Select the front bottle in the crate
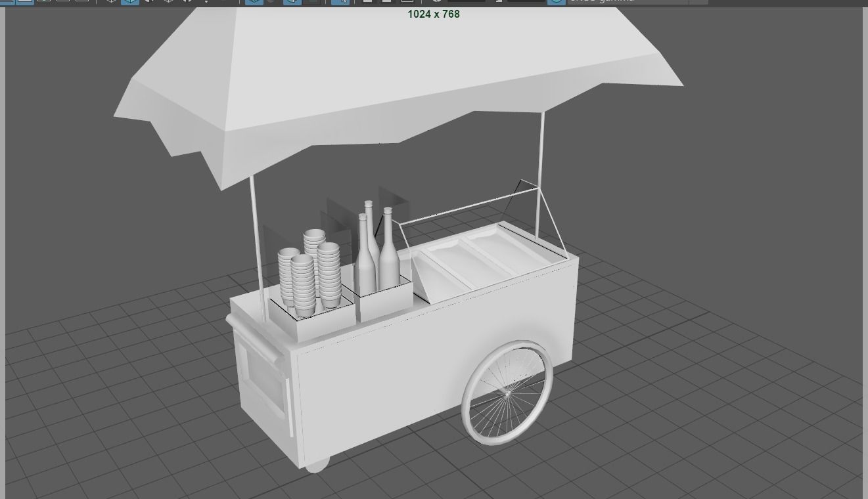868x499 pixels. [365, 255]
